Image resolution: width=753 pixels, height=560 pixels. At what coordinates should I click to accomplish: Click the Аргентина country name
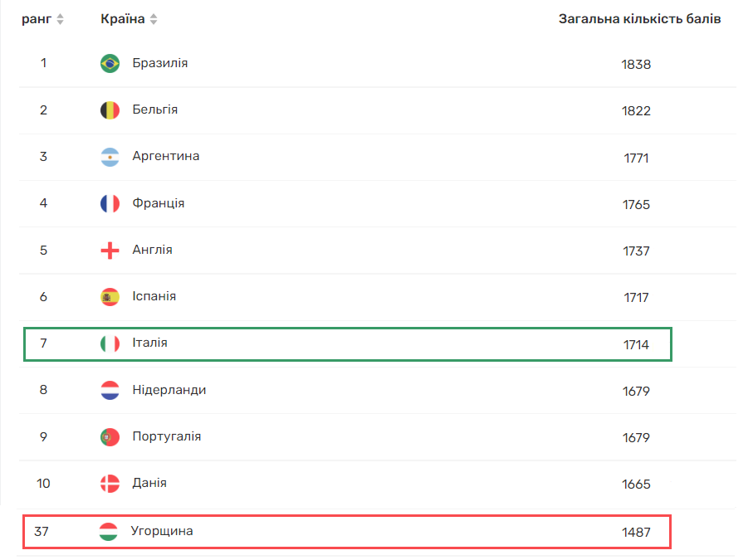[165, 156]
